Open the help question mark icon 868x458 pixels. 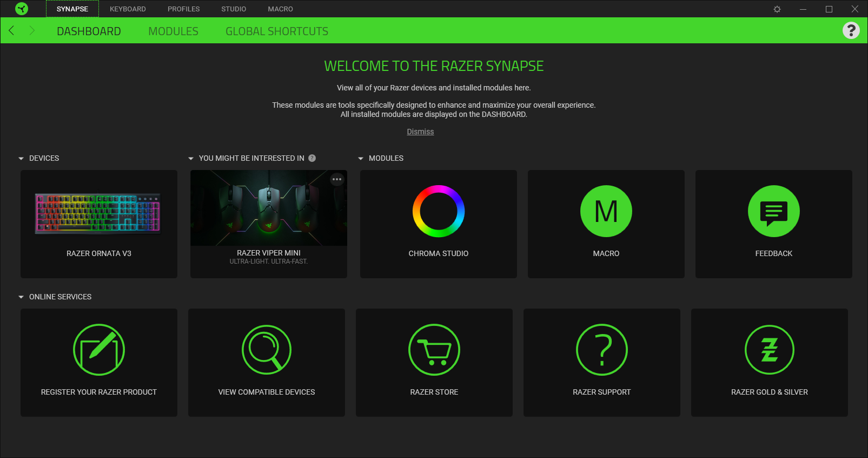(851, 30)
